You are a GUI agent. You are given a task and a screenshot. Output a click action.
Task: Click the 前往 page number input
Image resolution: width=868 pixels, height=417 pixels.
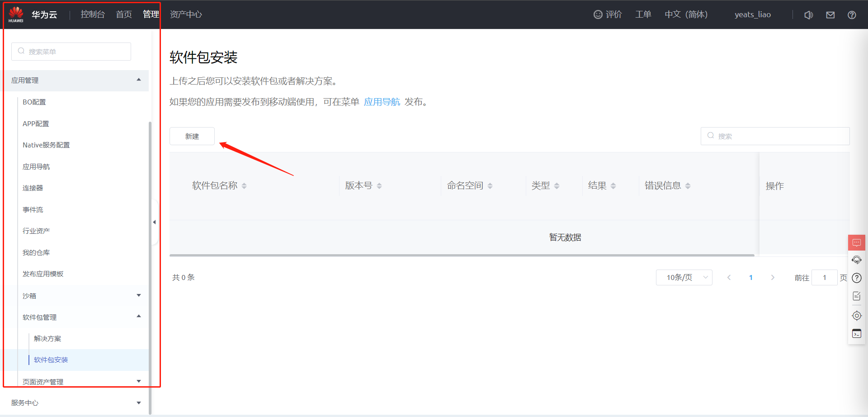pos(825,278)
